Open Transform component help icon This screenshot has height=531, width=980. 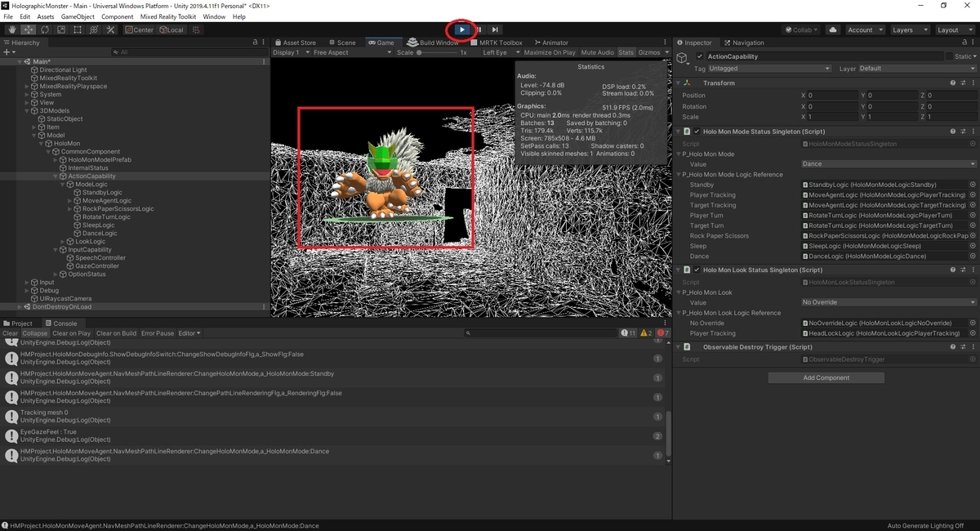coord(953,83)
